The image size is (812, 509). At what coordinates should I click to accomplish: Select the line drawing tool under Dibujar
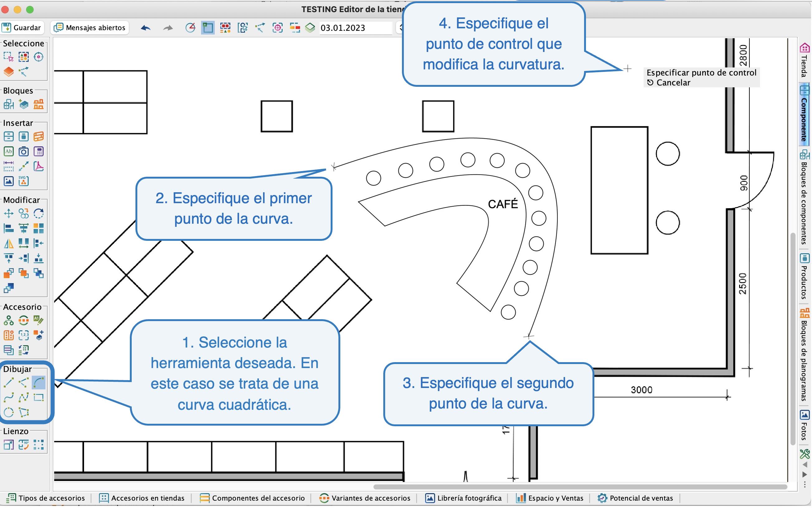tap(8, 383)
